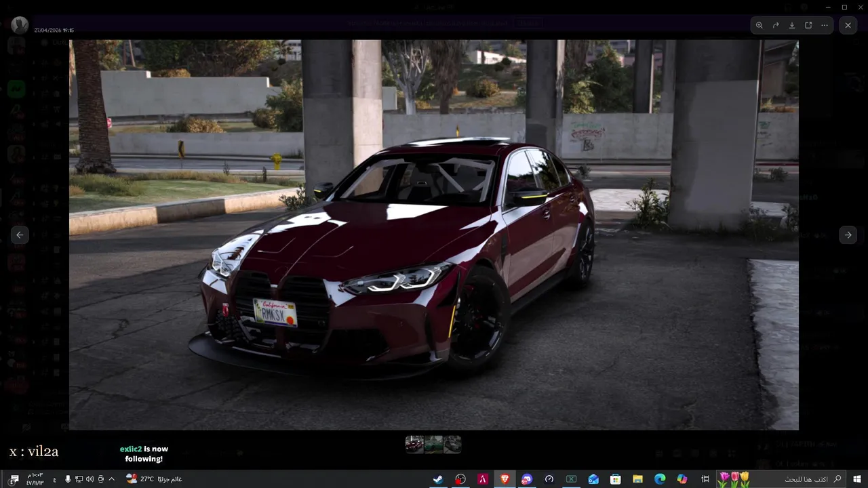Open Copilot from the taskbar
Viewport: 868px width, 488px height.
682,479
